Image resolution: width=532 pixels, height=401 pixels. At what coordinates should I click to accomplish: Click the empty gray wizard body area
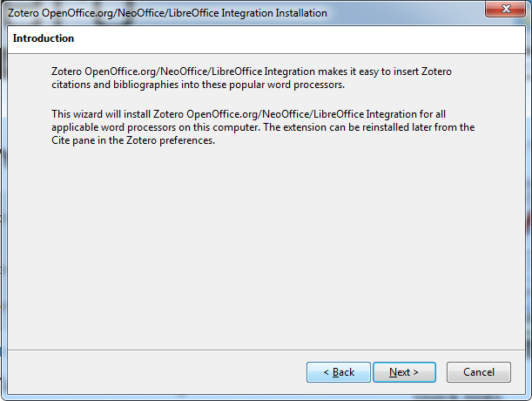(266, 248)
